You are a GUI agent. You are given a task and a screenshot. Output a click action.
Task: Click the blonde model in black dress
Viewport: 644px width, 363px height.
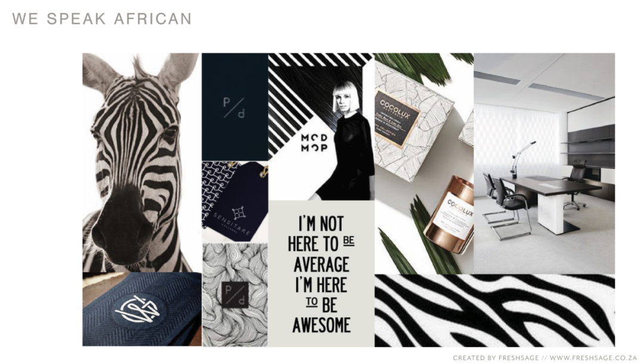349,140
